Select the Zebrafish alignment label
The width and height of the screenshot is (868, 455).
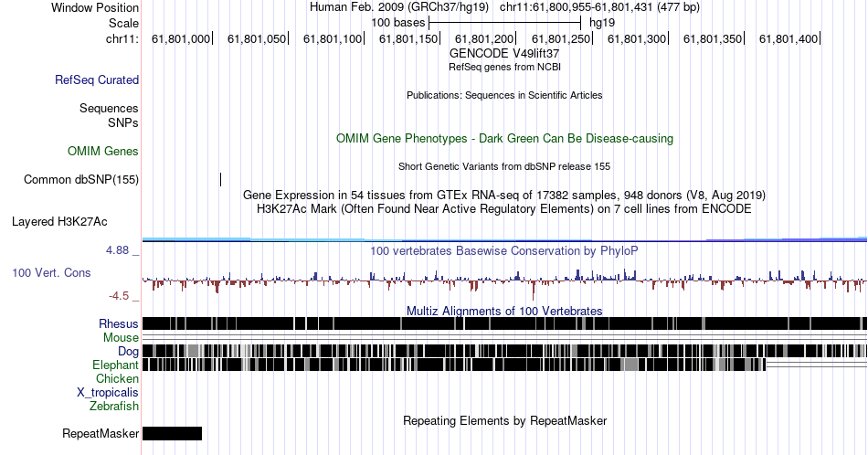[x=114, y=406]
